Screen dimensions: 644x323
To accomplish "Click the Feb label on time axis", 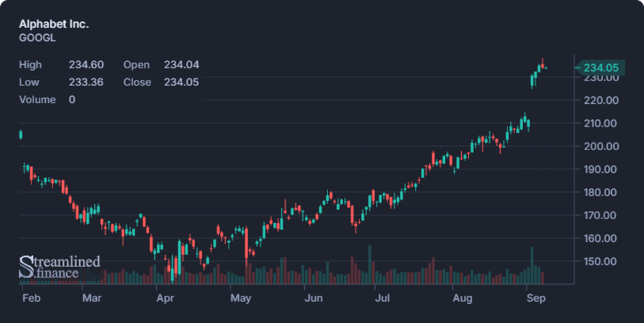I will pos(31,298).
